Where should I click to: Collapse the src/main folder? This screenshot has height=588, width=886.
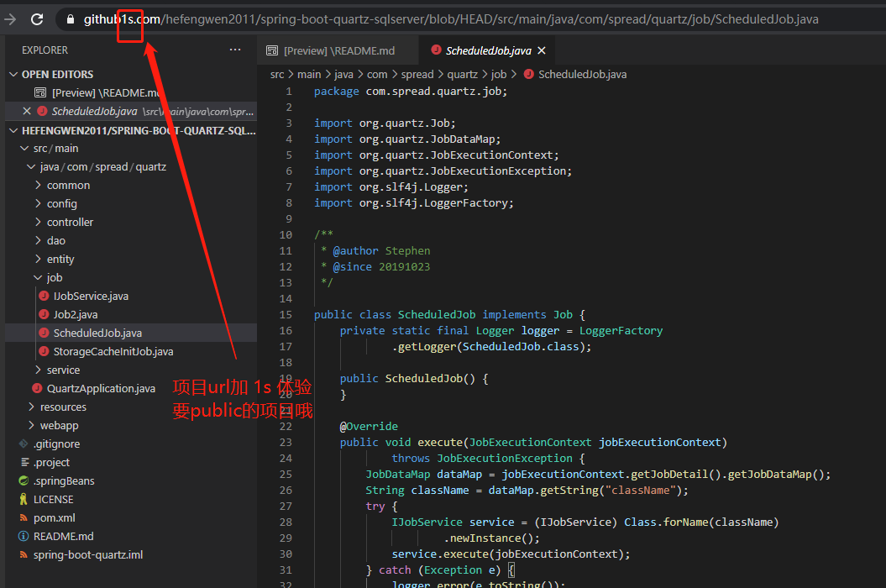coord(24,148)
